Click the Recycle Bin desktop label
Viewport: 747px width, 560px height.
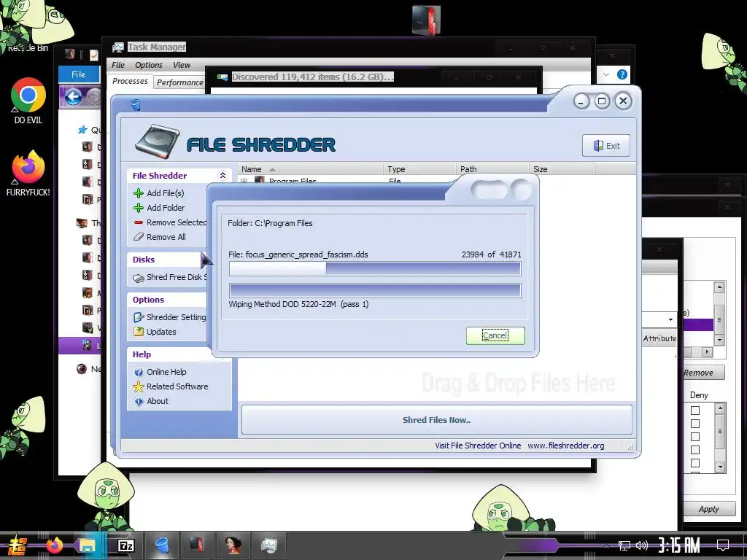point(28,47)
